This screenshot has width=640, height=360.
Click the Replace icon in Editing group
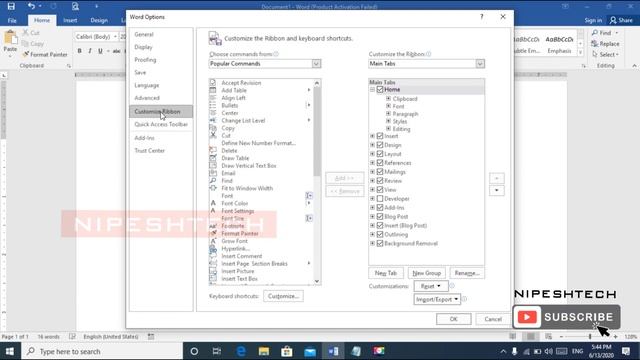pyautogui.click(x=595, y=44)
